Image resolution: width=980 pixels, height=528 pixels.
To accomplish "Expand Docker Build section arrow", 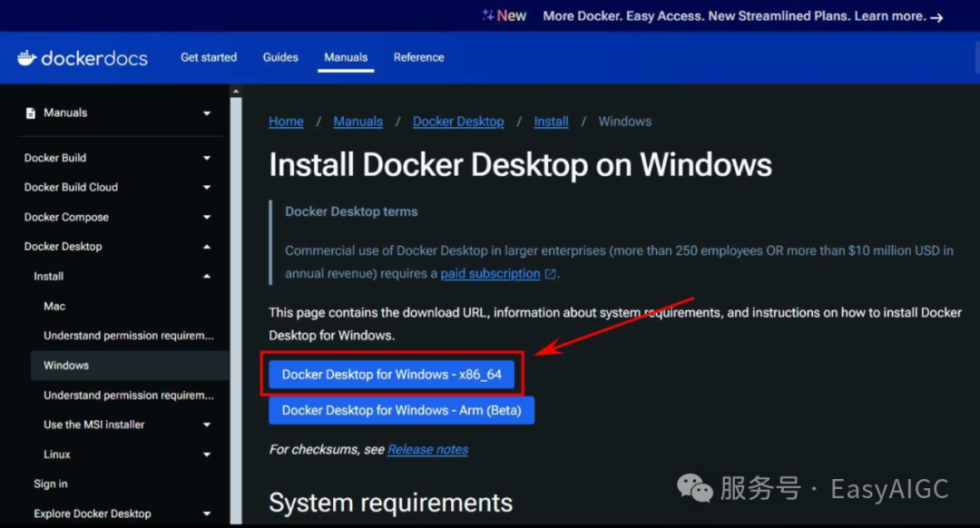I will (x=207, y=158).
